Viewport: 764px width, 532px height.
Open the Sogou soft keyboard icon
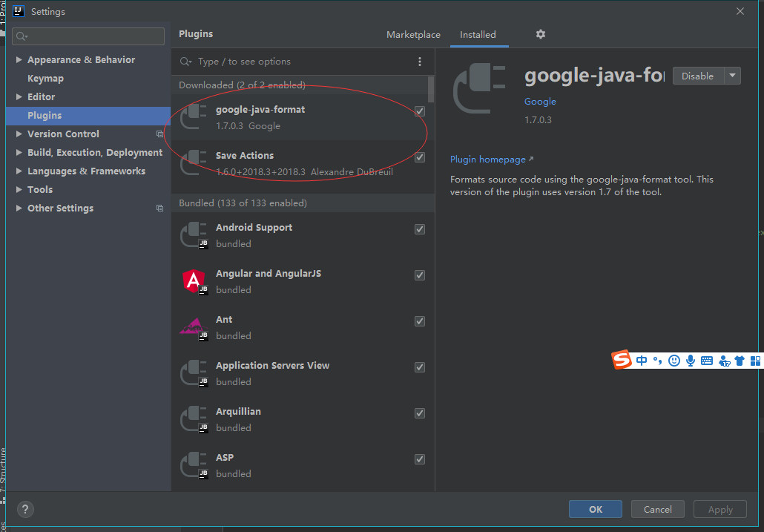point(707,360)
